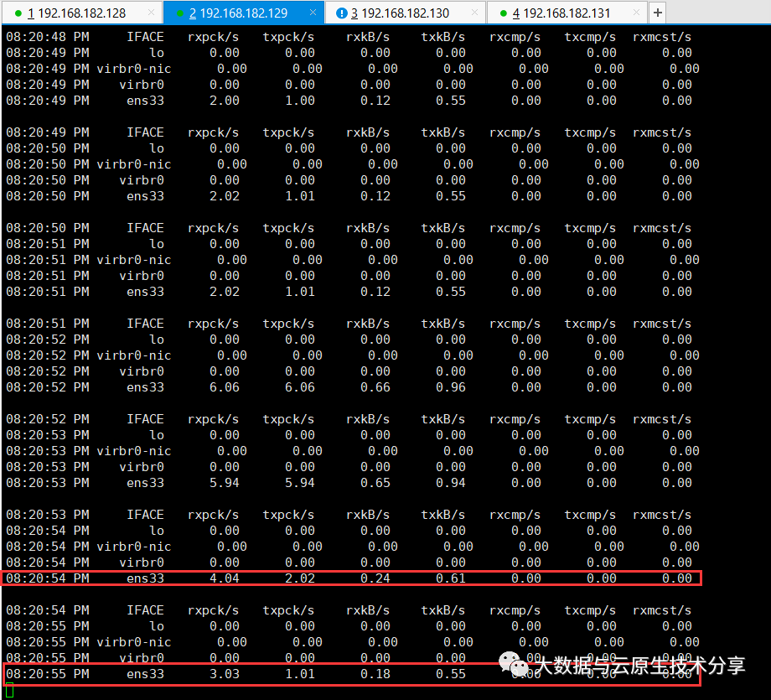This screenshot has height=700, width=771.
Task: Click value 4.04 in 08:20:54 ens33 row
Action: pos(225,578)
